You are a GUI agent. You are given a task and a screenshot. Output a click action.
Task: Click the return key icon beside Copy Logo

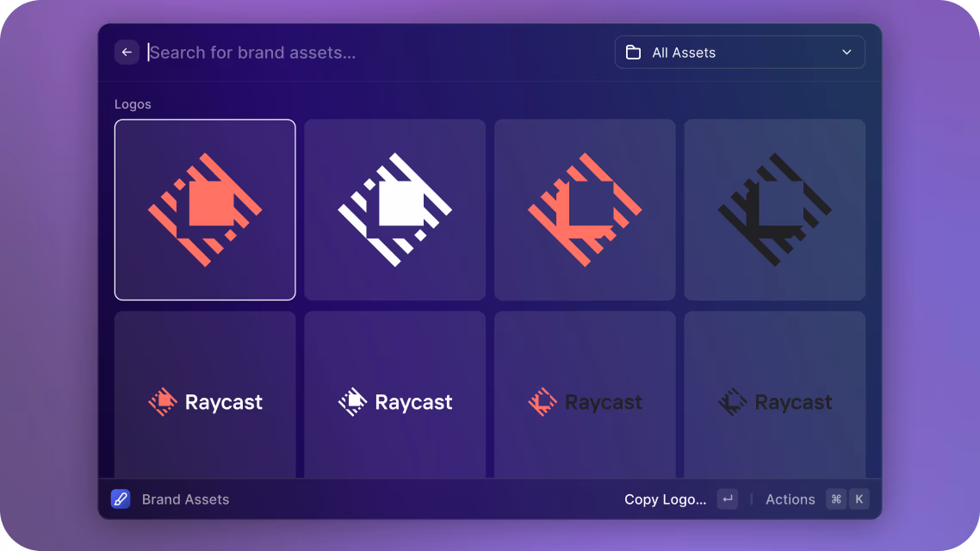[728, 499]
